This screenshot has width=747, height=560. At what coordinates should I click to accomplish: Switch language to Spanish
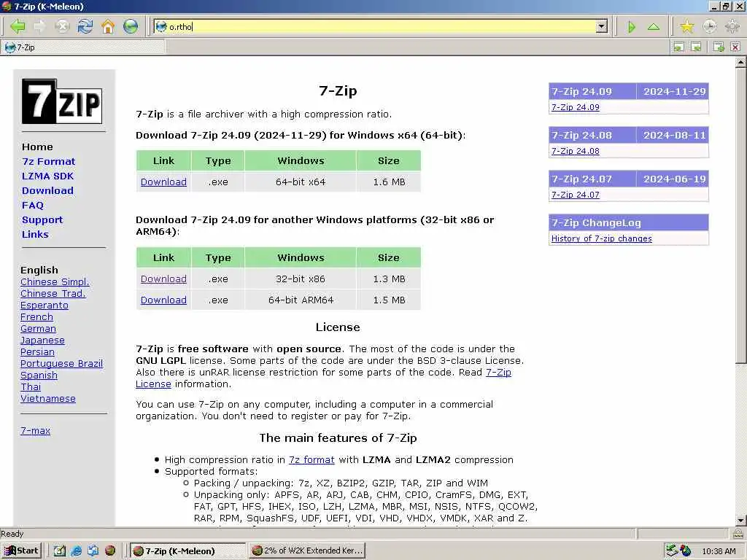[39, 376]
